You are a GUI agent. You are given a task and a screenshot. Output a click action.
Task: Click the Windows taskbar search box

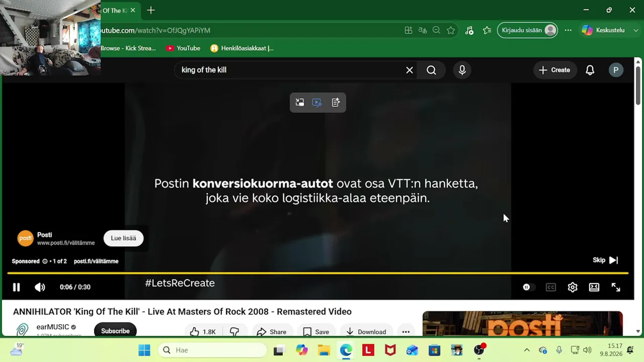point(212,350)
